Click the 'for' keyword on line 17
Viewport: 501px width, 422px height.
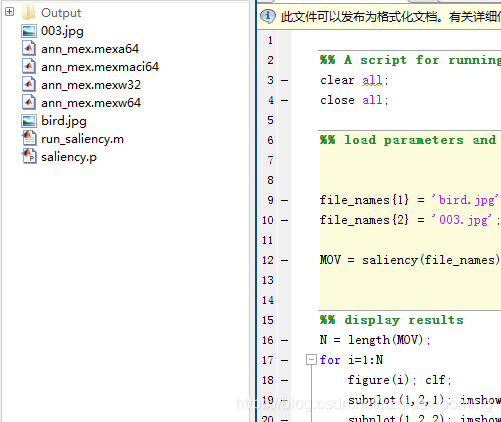[x=330, y=360]
